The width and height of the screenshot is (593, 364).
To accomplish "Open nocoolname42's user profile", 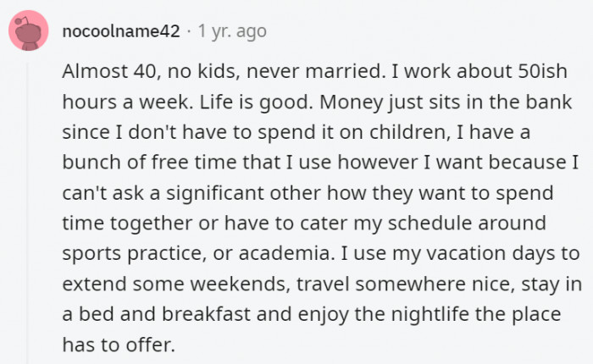I will [121, 31].
